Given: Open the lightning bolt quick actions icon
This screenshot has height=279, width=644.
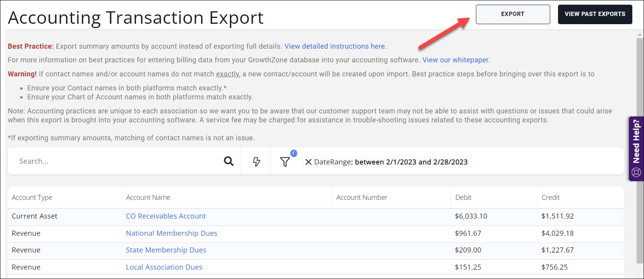Looking at the screenshot, I should point(256,162).
